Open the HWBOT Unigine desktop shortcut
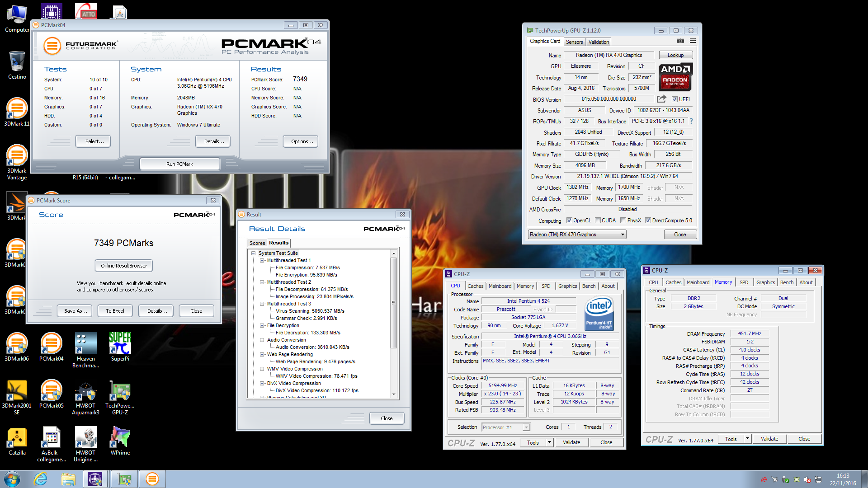The height and width of the screenshot is (488, 868). [85, 444]
